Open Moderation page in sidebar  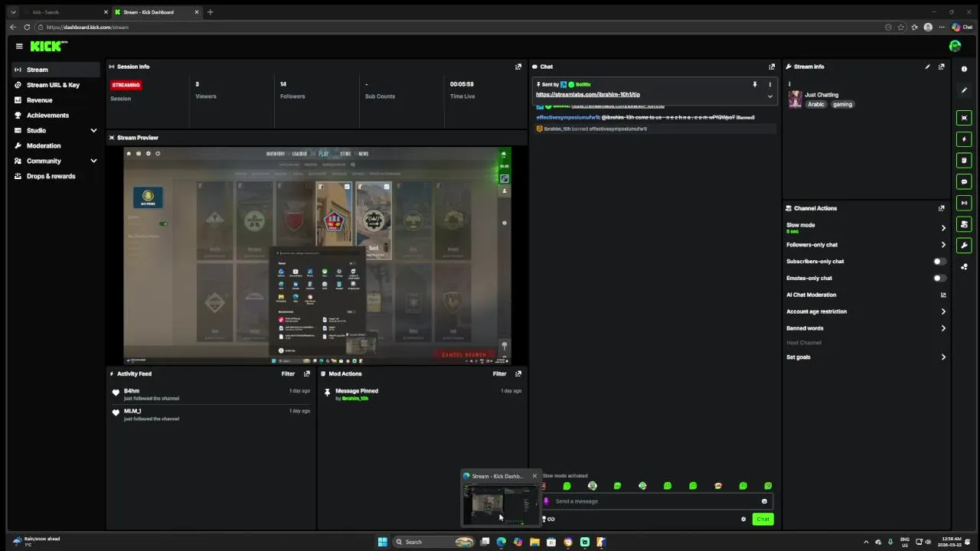pos(55,145)
